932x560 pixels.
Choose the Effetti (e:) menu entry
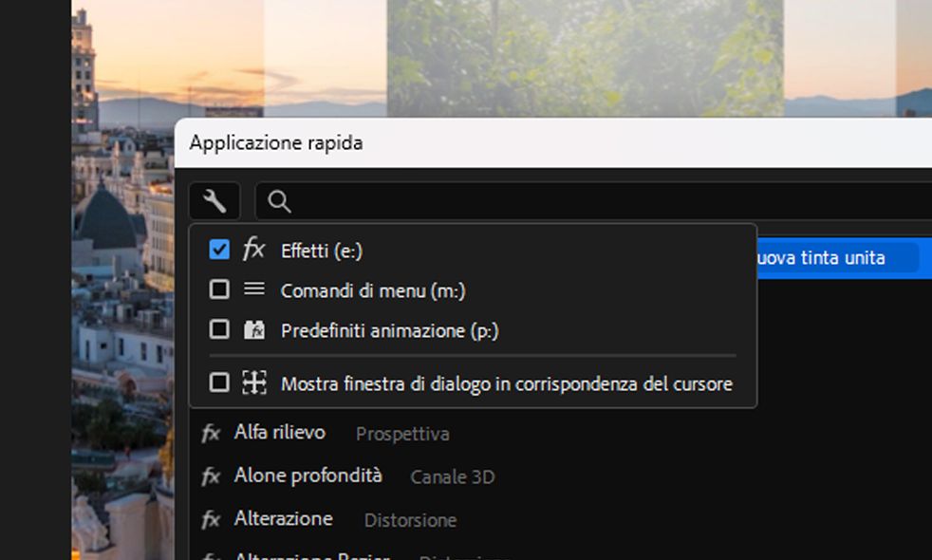pyautogui.click(x=321, y=251)
